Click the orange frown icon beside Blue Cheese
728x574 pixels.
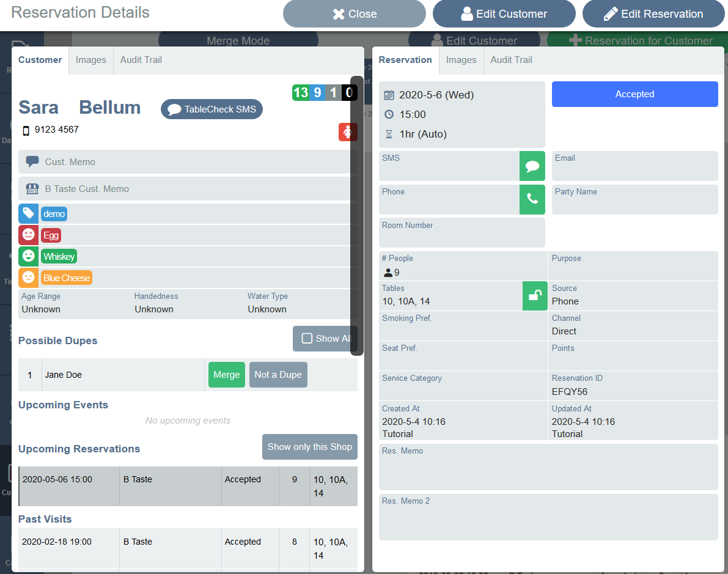pyautogui.click(x=28, y=278)
